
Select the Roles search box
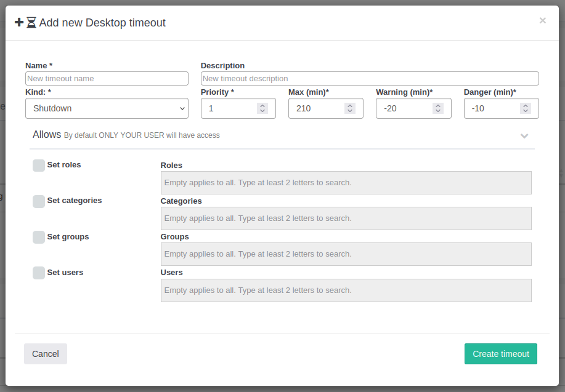(x=346, y=183)
